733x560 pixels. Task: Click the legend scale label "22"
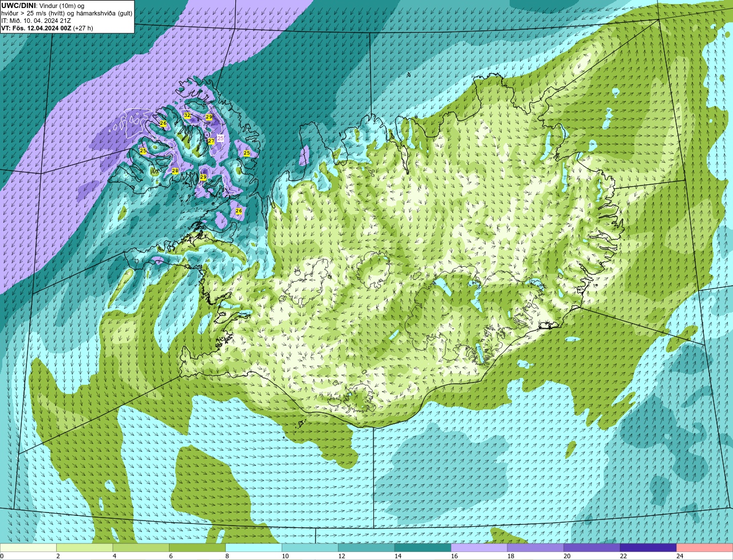click(623, 556)
